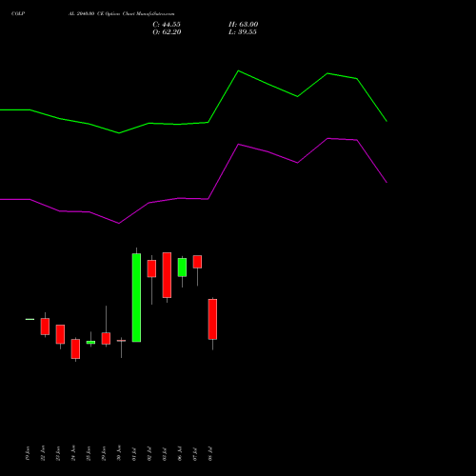The width and height of the screenshot is (476, 476).
Task: Click the tall green candle above 01 Jul
Action: tap(136, 298)
